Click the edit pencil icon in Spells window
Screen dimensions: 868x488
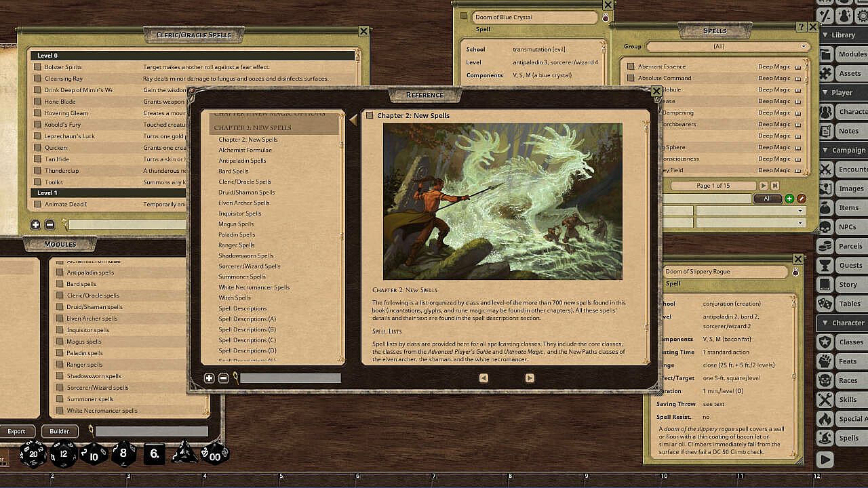(x=801, y=199)
